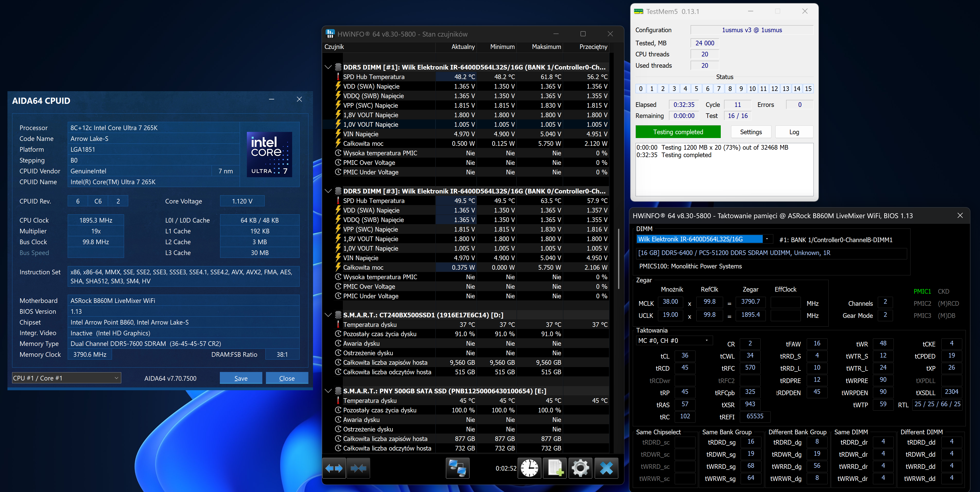This screenshot has width=980, height=492.
Task: Collapse the DDR5 DIMM #1 sensor group
Action: point(328,67)
